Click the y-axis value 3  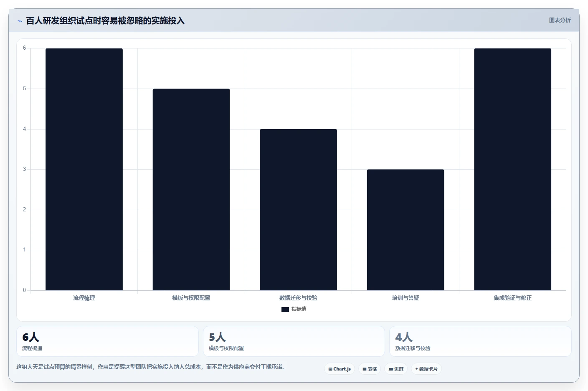coord(24,169)
